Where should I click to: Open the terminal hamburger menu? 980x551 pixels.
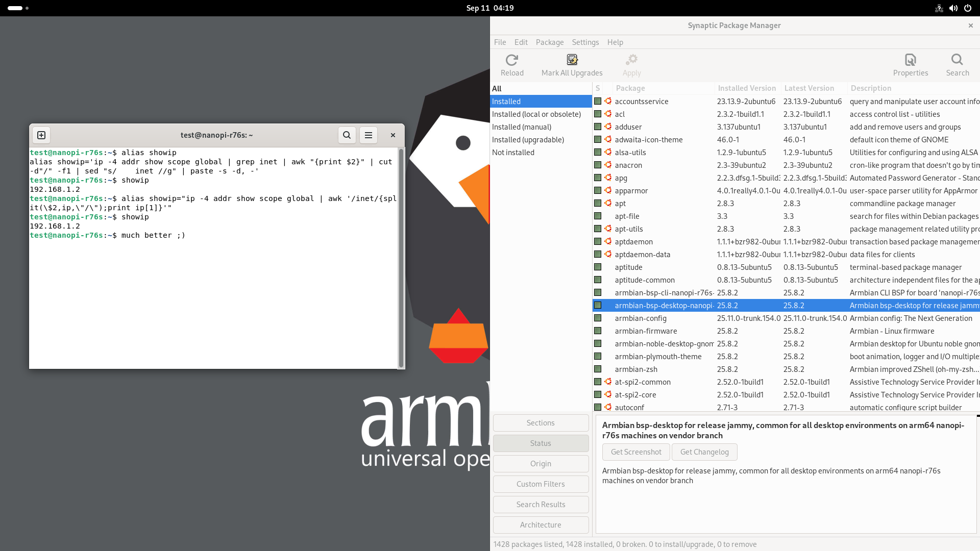pos(369,135)
